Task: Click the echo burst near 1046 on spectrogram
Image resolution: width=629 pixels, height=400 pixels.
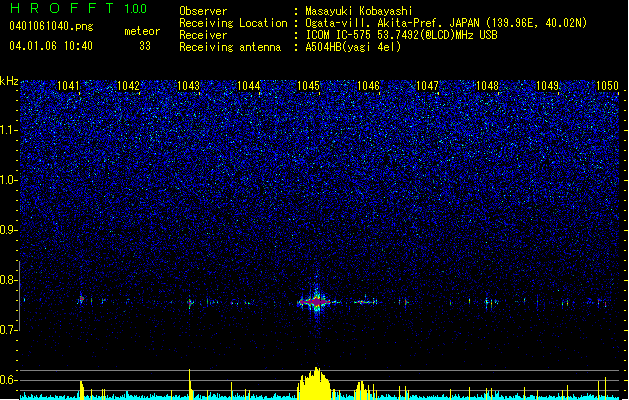Action: pyautogui.click(x=366, y=301)
